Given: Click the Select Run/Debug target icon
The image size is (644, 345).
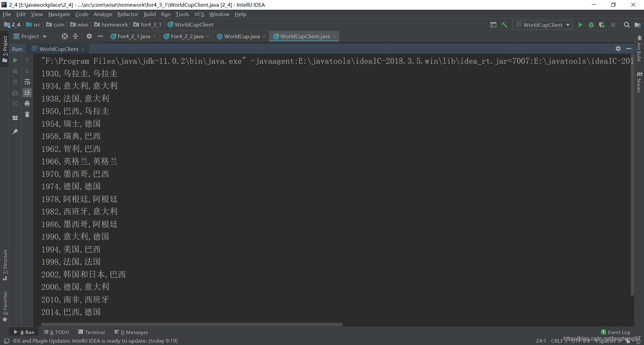Looking at the screenshot, I should point(493,25).
